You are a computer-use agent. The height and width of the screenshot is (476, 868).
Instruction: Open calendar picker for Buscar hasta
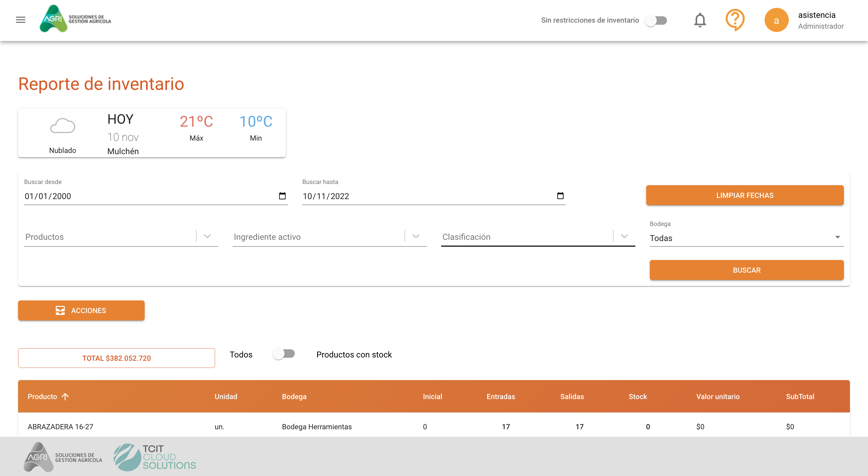click(560, 196)
